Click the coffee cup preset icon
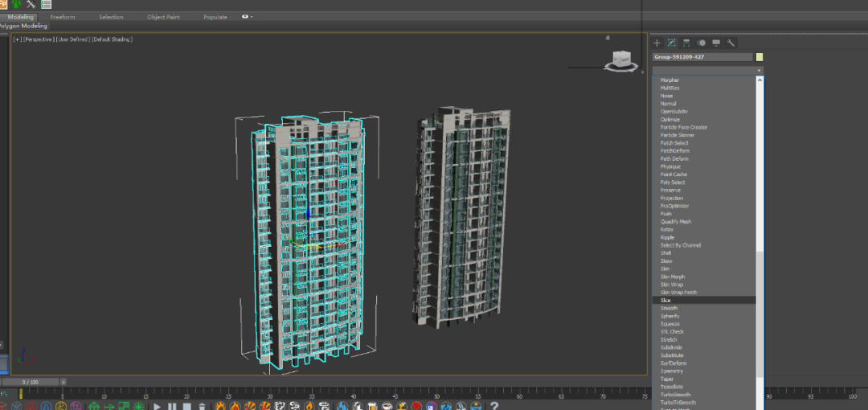This screenshot has width=868, height=410. tap(387, 407)
